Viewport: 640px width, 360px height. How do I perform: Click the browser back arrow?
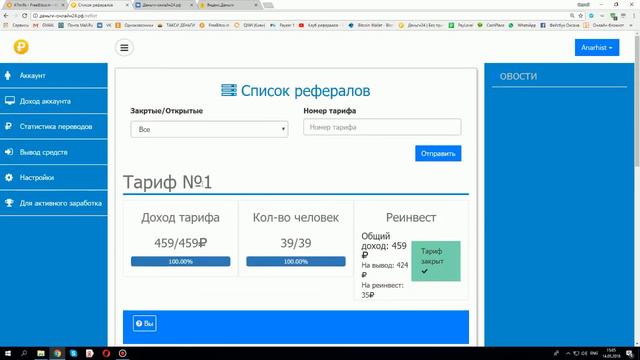[6, 16]
